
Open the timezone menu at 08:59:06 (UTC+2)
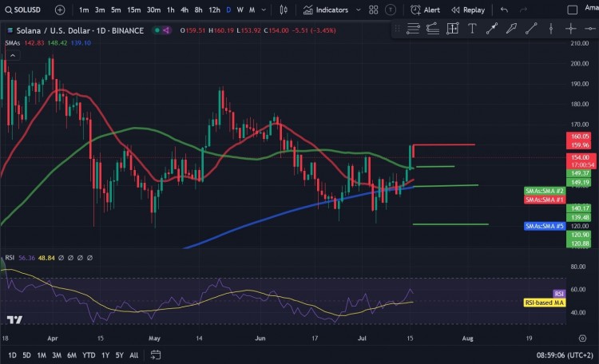[565, 355]
